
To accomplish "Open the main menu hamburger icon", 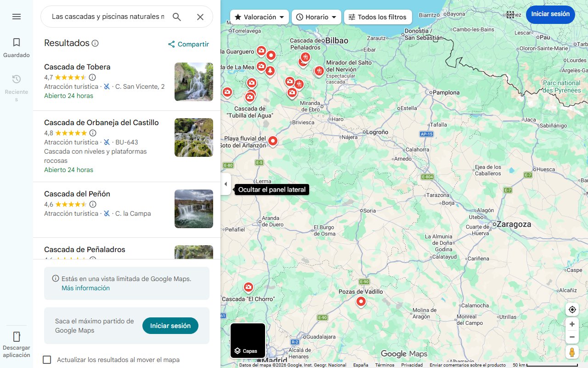I will (17, 17).
